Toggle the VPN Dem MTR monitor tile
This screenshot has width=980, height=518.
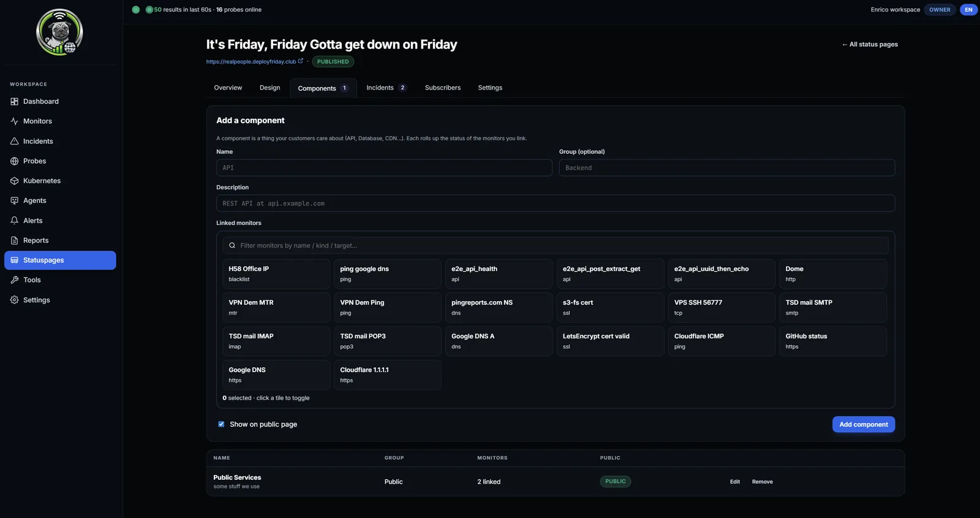276,307
